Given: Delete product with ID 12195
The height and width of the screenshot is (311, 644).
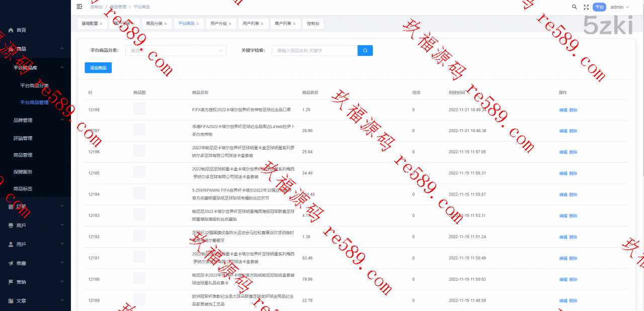Looking at the screenshot, I should point(573,173).
